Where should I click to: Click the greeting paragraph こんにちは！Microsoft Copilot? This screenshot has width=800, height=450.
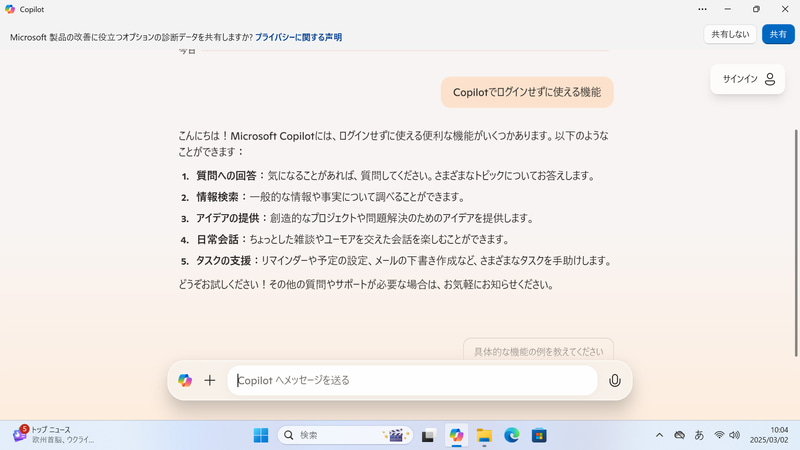pos(393,143)
